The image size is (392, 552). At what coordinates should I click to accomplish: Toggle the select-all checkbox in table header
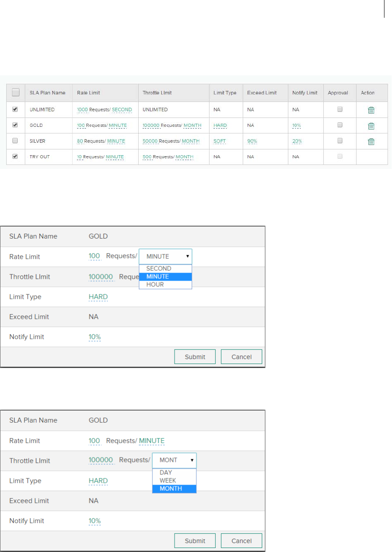16,93
